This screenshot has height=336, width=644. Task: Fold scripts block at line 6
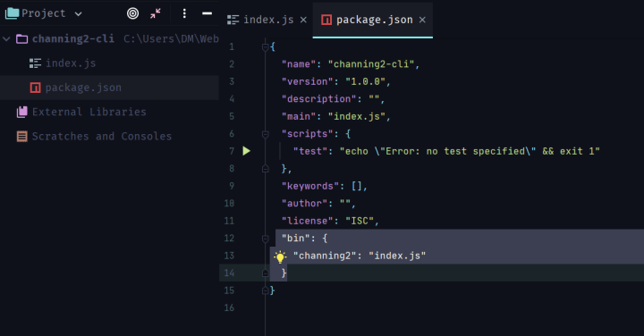pos(266,134)
